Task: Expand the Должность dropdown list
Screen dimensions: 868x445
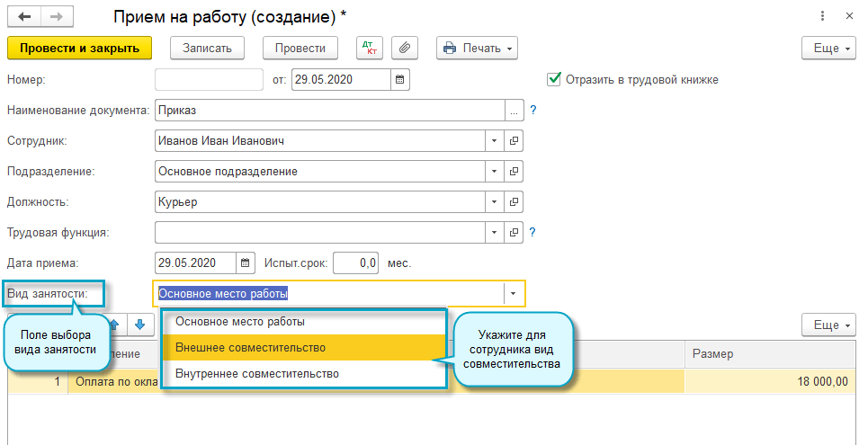Action: click(494, 202)
